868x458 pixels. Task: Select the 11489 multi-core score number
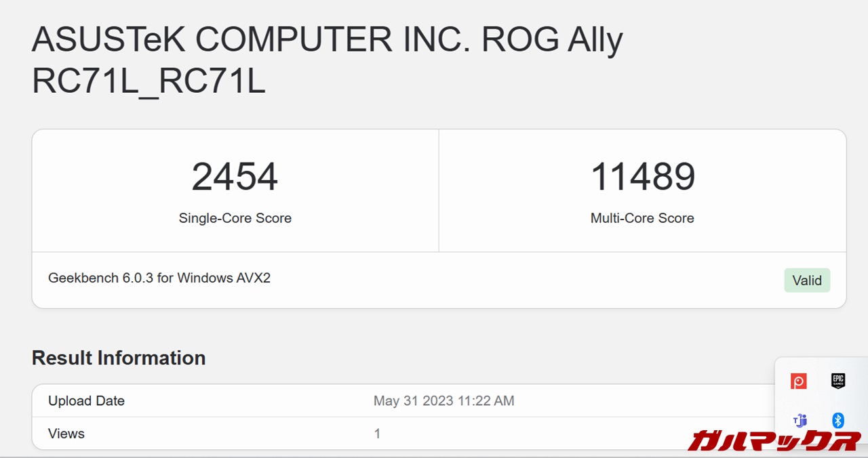click(642, 177)
